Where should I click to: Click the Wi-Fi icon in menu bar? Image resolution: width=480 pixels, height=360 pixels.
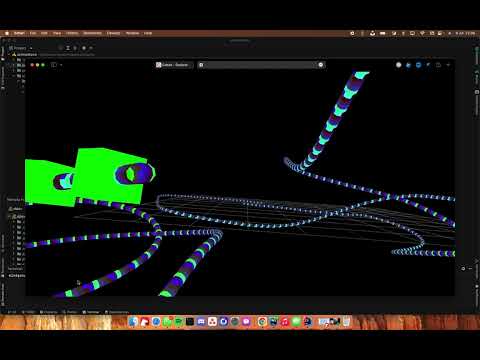[422, 33]
